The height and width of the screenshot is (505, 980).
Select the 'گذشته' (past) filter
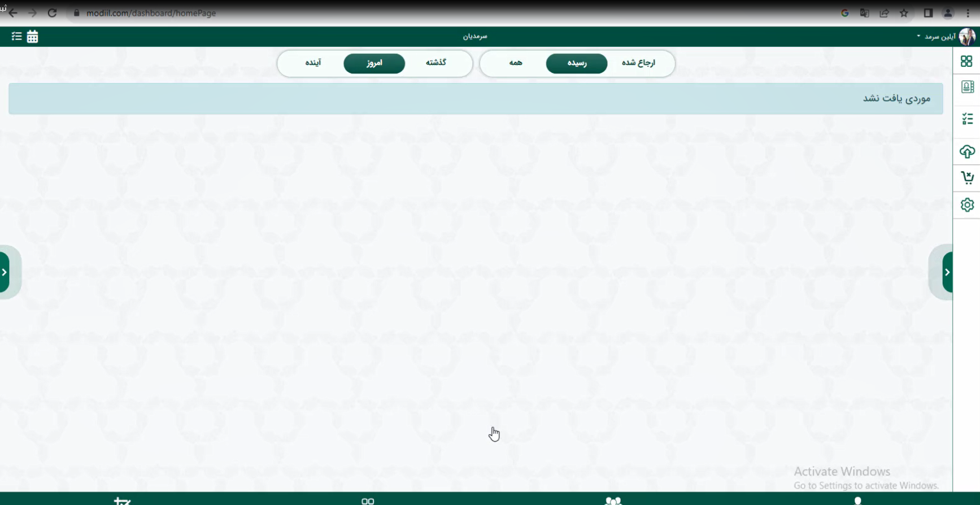click(435, 63)
